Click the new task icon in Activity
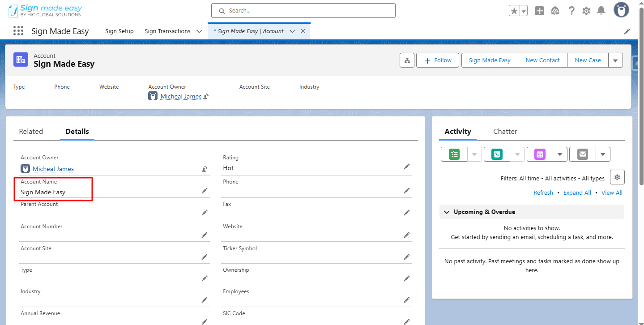Screen dimensions: 644x325 click(454, 154)
